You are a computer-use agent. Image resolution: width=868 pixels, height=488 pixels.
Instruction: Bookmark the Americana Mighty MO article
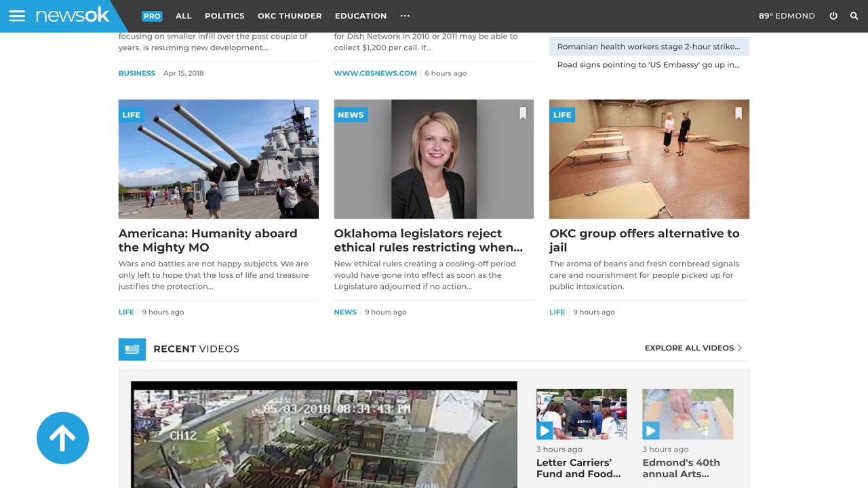coord(307,114)
